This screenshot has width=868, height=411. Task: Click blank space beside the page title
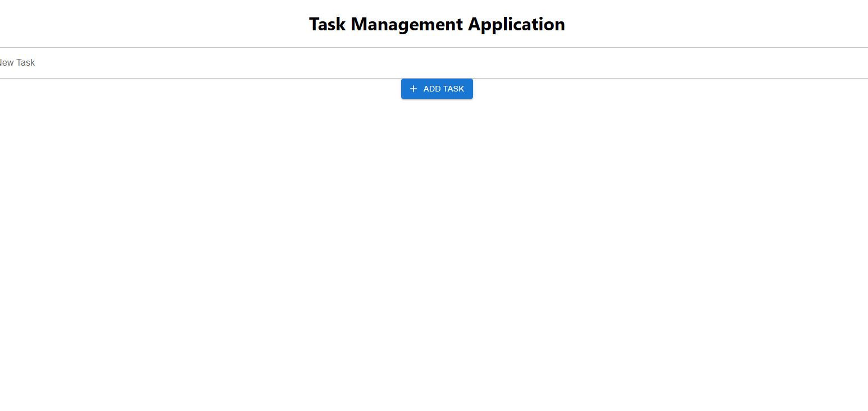702,24
